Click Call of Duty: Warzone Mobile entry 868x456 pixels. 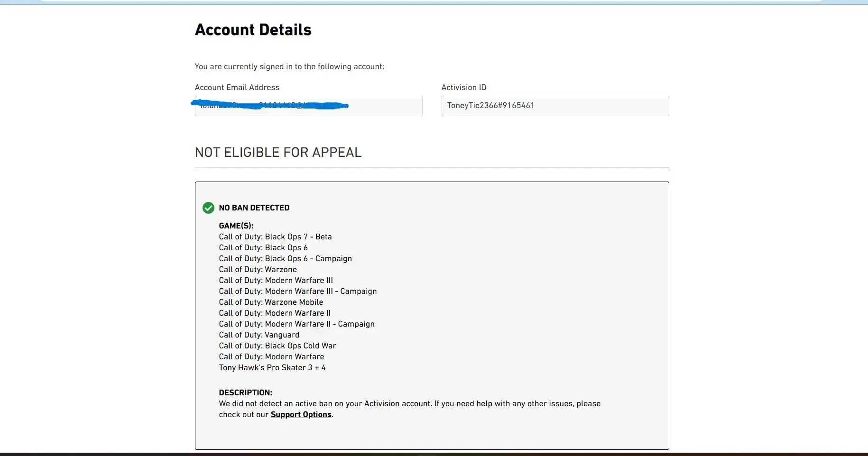point(271,302)
